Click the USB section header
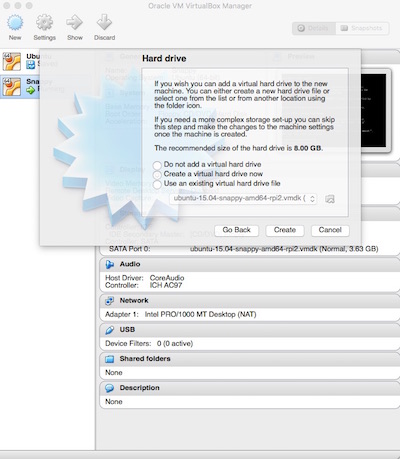 [250, 330]
